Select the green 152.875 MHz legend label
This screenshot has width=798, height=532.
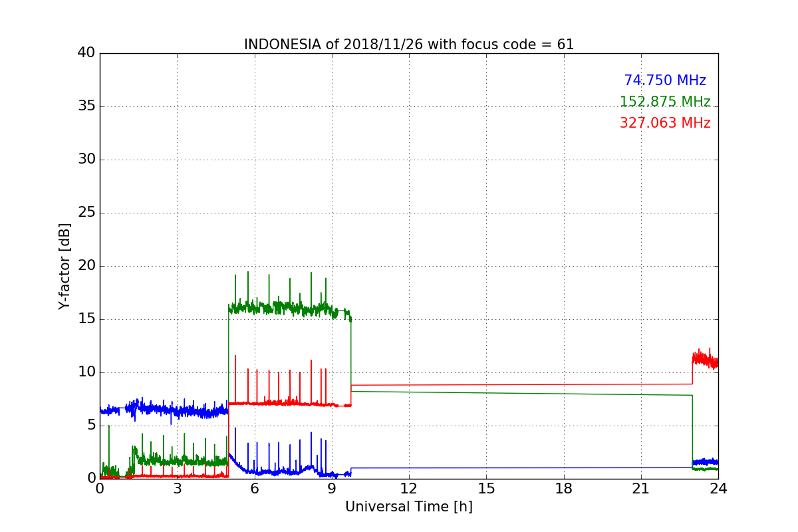pos(665,102)
